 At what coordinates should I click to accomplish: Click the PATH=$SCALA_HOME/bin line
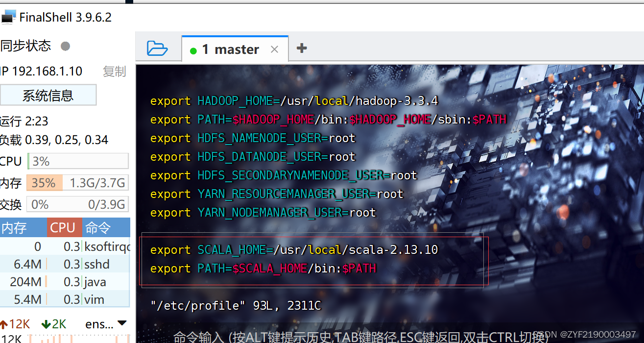[263, 269]
